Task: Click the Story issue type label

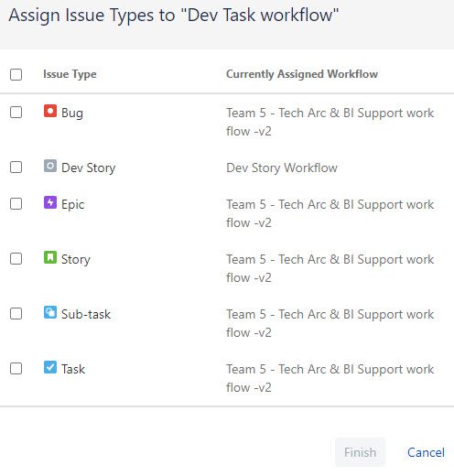Action: [x=76, y=260]
